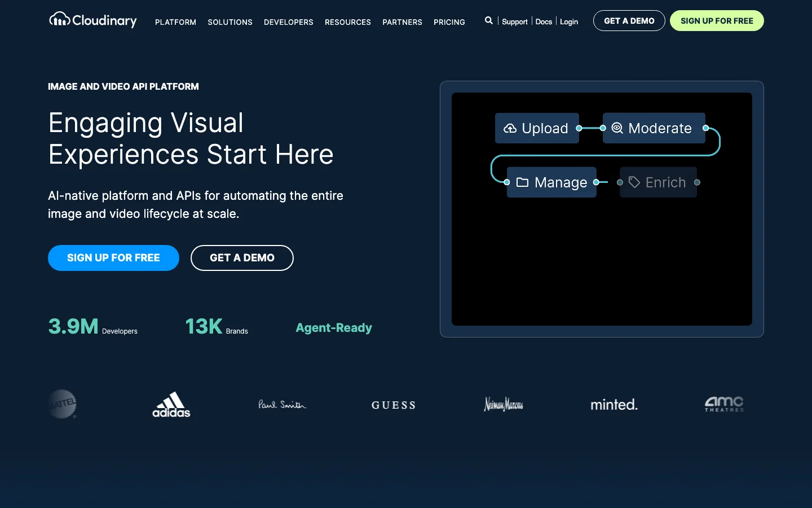Open the Platform menu

(x=176, y=22)
